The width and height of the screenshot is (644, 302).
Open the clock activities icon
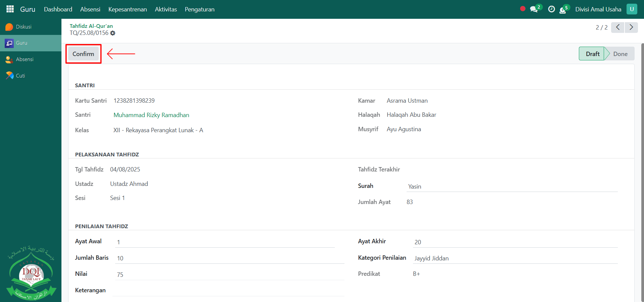pos(551,9)
